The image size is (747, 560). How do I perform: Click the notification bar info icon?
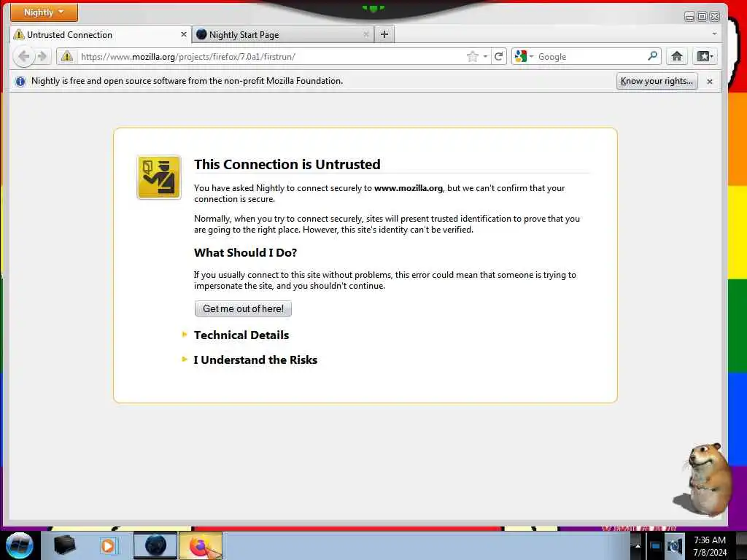[20, 81]
